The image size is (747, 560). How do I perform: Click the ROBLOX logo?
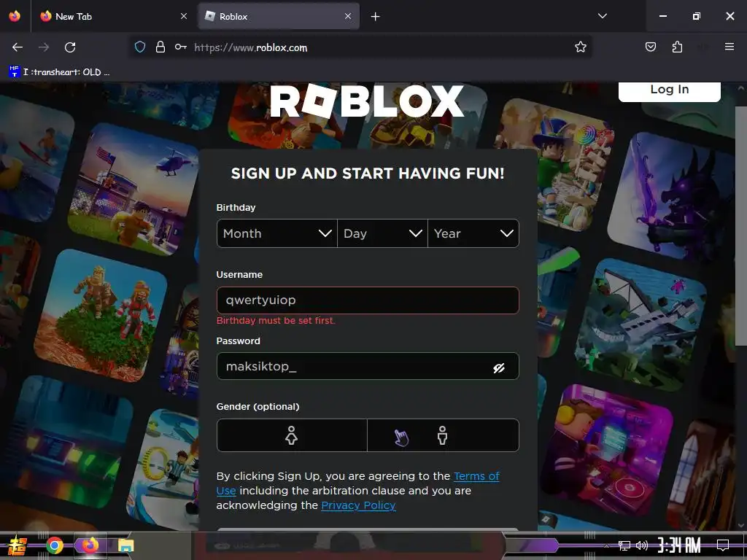coord(367,101)
